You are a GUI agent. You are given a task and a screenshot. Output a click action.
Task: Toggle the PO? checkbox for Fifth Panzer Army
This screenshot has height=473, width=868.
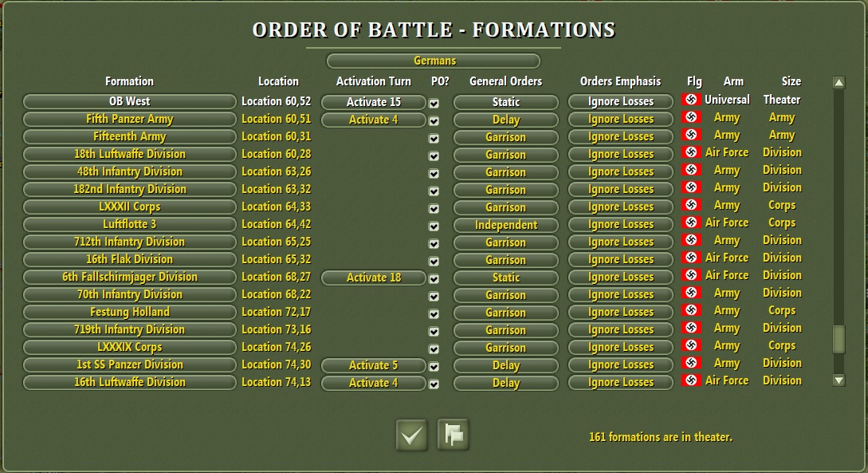(434, 120)
